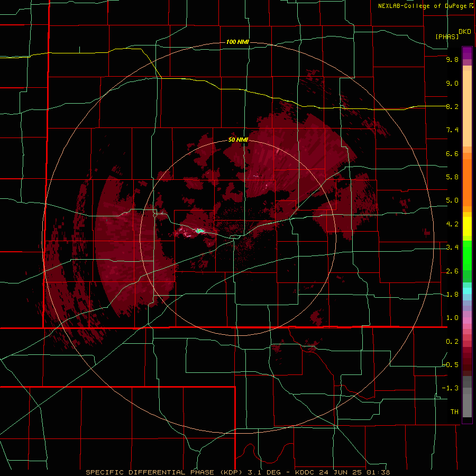This screenshot has width=476, height=476.
Task: Click the 1.8 legend value
Action: (x=452, y=295)
